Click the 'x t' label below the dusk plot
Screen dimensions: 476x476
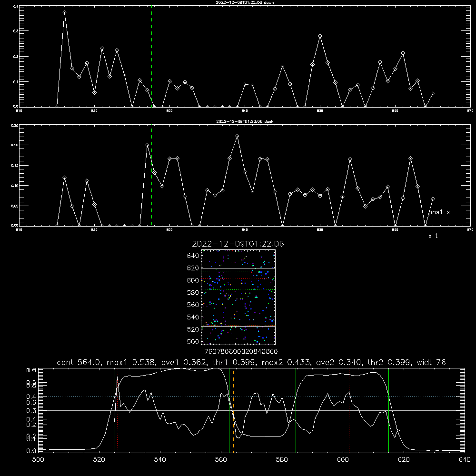click(x=433, y=236)
